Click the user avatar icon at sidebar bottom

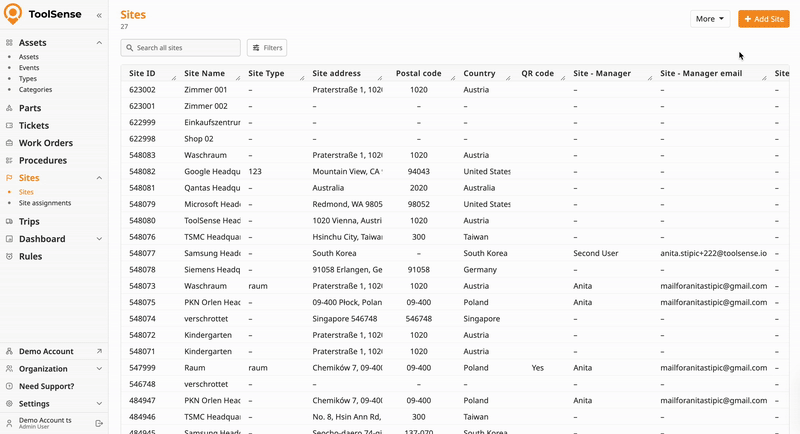click(9, 423)
